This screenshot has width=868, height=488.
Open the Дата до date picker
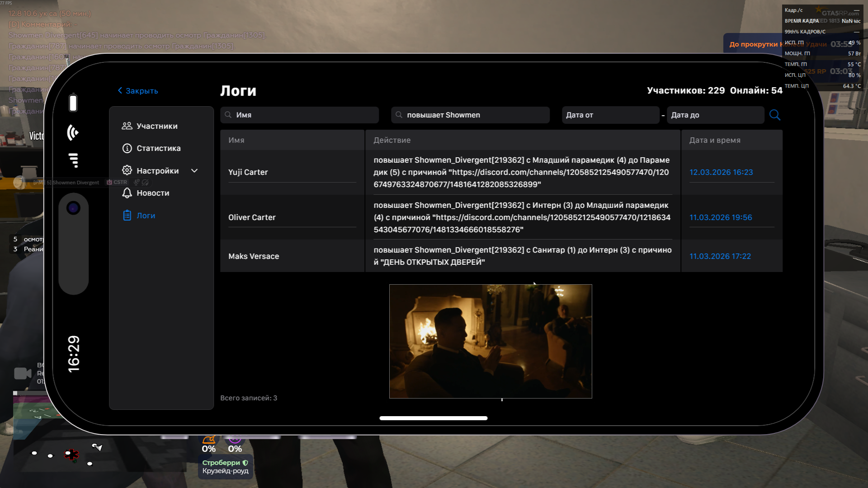point(715,115)
